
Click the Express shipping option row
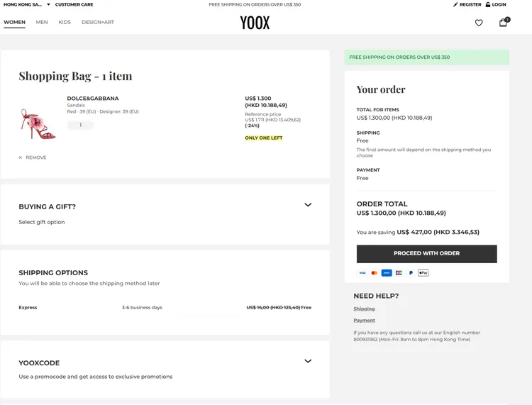165,308
